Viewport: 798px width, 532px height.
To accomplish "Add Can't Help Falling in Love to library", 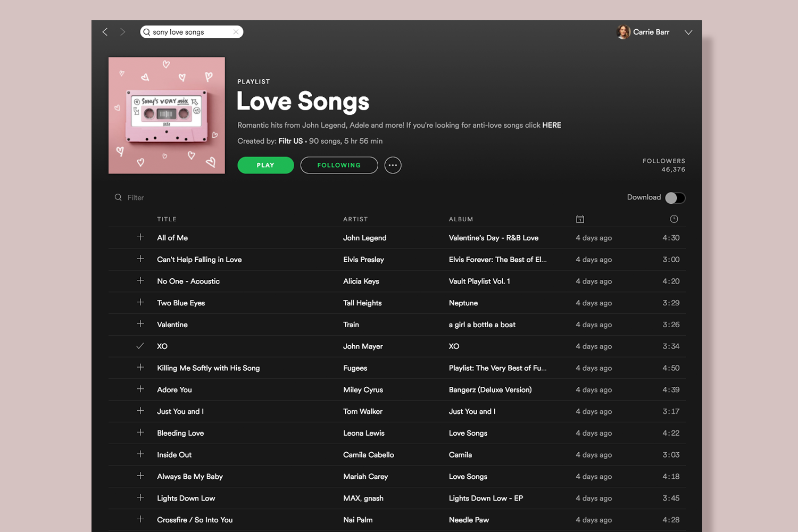I will pyautogui.click(x=140, y=259).
